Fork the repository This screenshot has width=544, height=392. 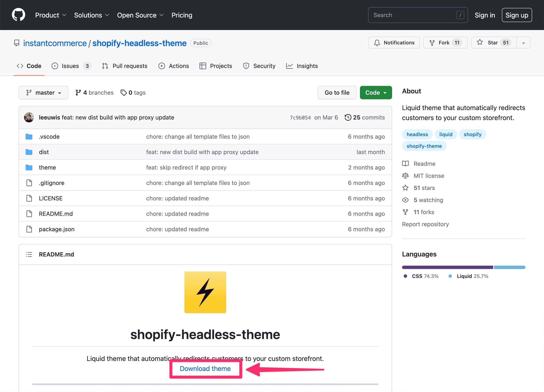tap(445, 43)
